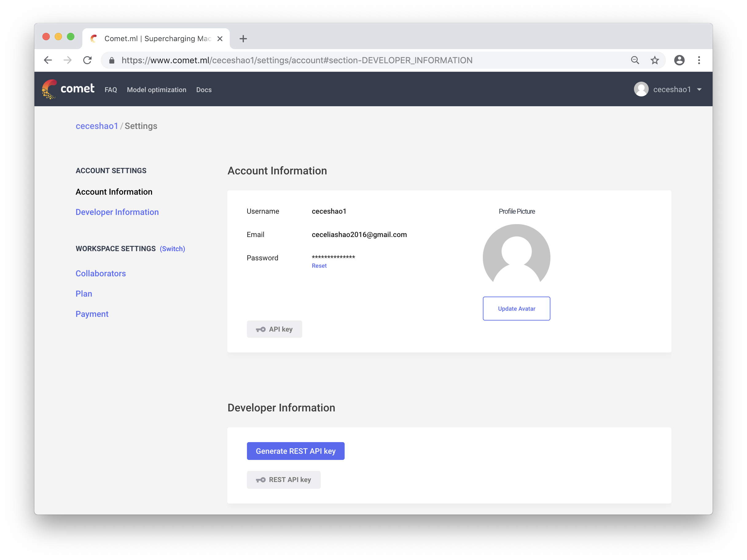Viewport: 747px width, 560px height.
Task: Click the browser back navigation arrow
Action: tap(49, 60)
